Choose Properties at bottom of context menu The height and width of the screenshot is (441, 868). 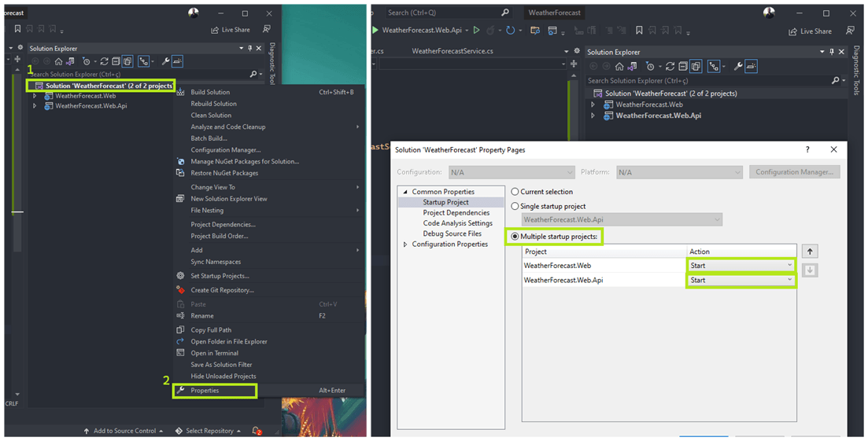pyautogui.click(x=269, y=390)
